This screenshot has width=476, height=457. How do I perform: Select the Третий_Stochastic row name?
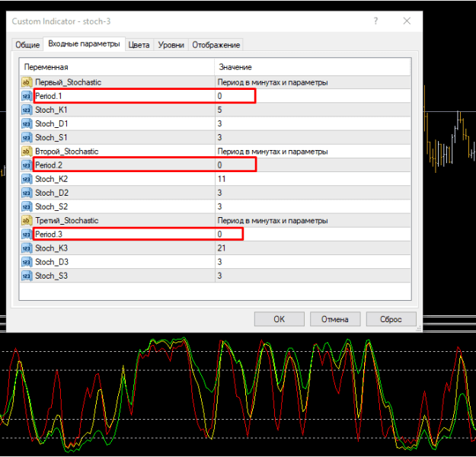[x=67, y=220]
